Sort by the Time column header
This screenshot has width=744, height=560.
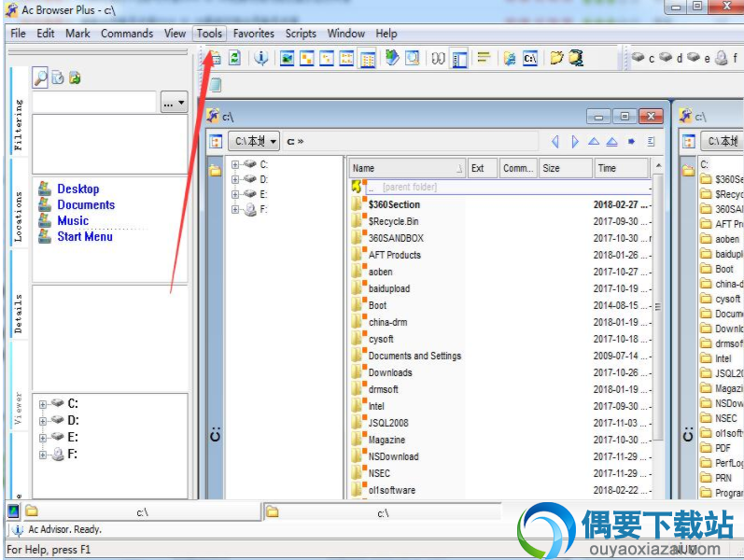coord(621,168)
